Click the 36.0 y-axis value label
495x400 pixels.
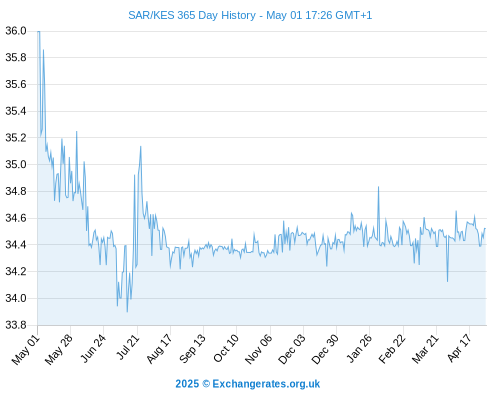16,31
